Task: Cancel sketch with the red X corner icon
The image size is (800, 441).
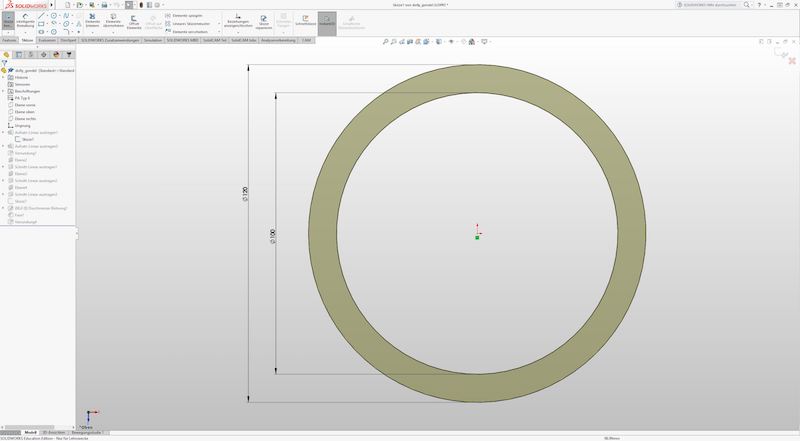Action: tap(792, 61)
